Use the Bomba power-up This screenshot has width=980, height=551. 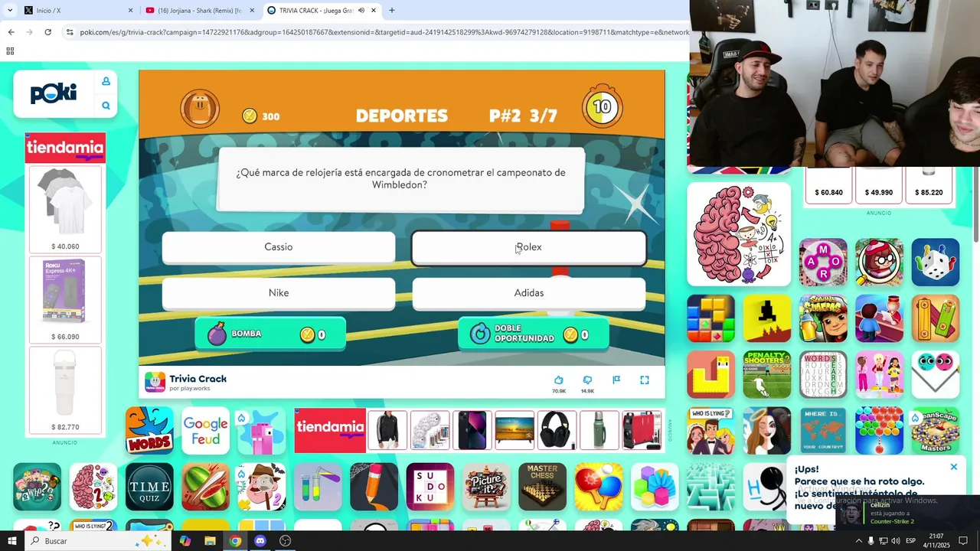270,334
